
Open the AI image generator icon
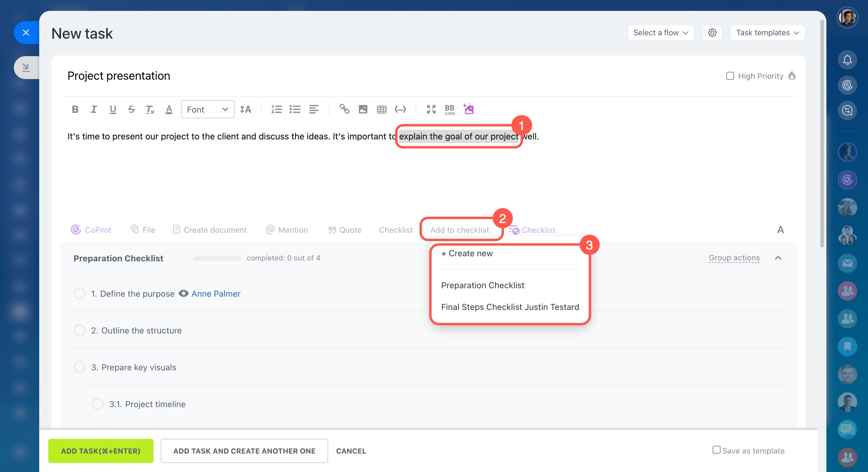468,109
